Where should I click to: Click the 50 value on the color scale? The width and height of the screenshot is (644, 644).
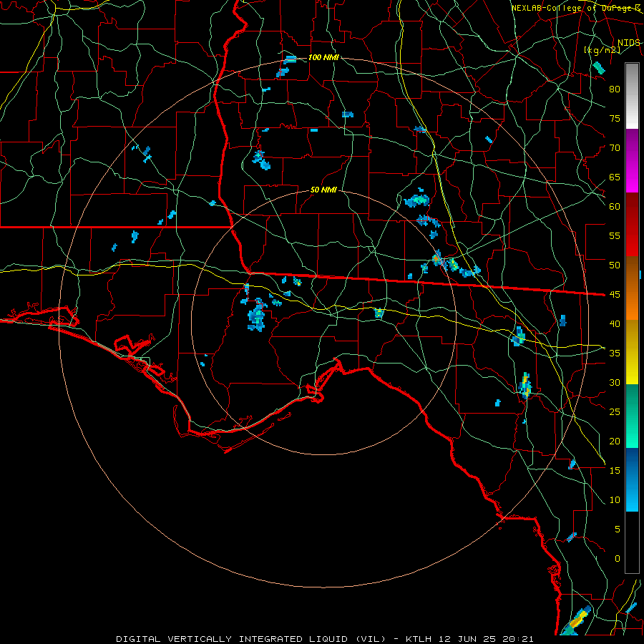[615, 265]
